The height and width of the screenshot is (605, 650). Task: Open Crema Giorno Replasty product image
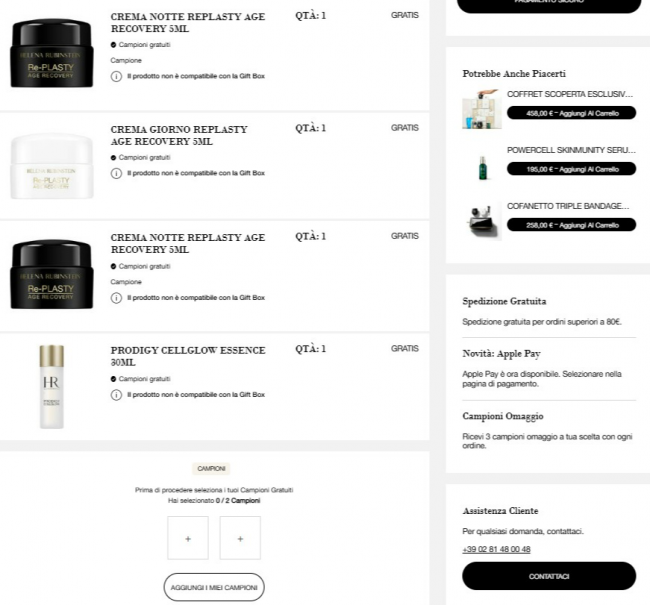52,166
